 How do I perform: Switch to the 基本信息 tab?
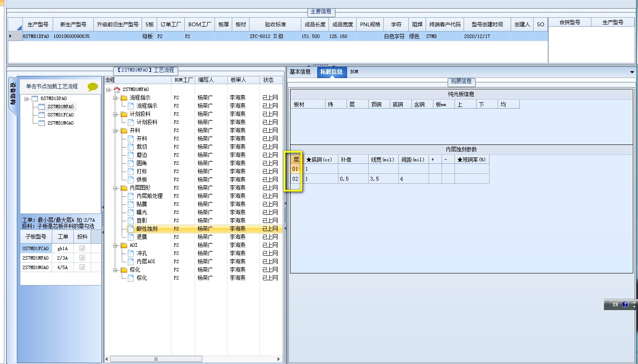[300, 72]
